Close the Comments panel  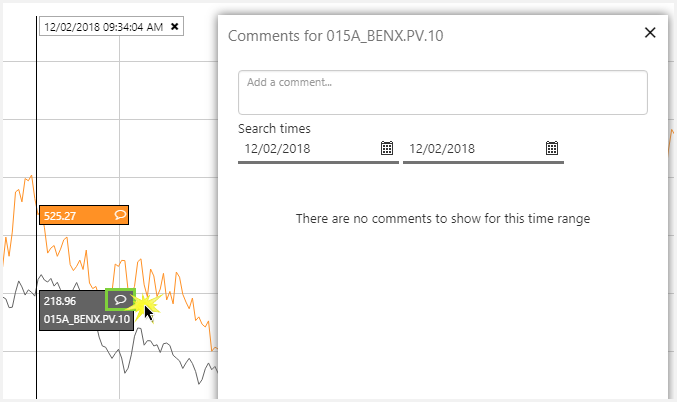650,33
